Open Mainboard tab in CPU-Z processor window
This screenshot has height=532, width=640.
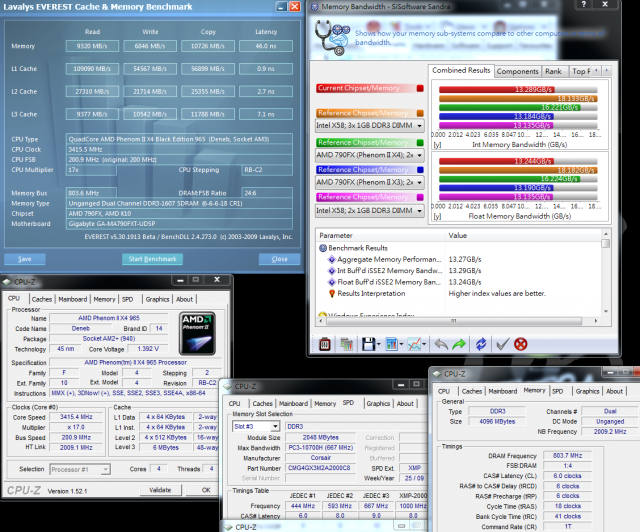[73, 299]
